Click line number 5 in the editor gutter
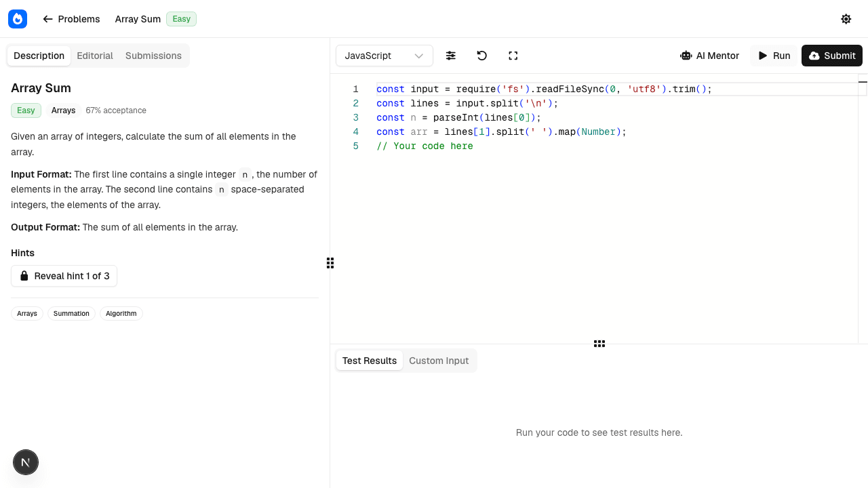Screen dimensions: 868x488 point(355,146)
